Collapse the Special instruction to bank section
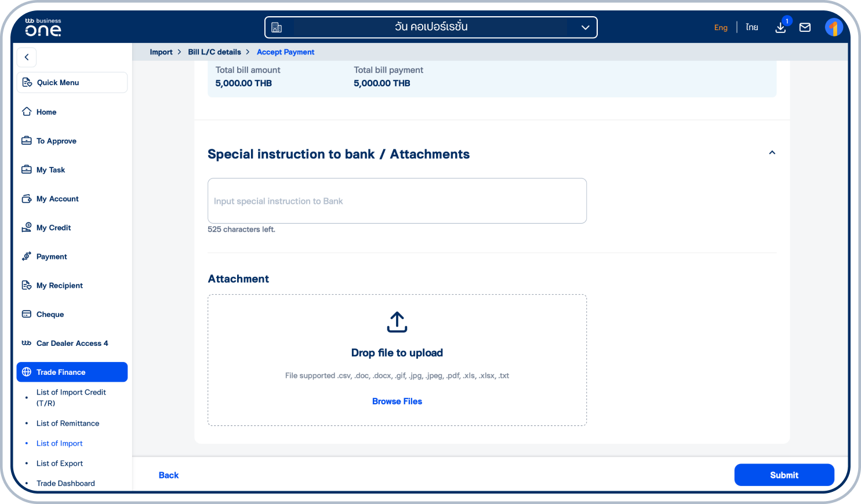861x504 pixels. 772,152
